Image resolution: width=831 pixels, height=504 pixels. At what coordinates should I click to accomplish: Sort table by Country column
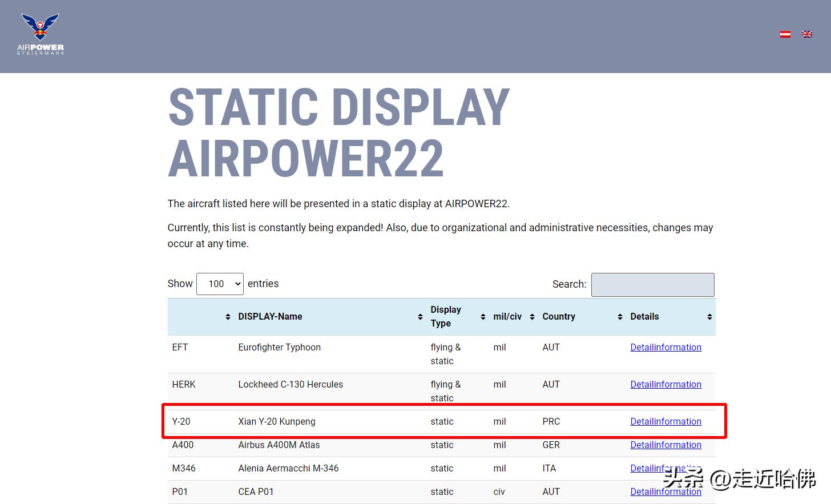(x=558, y=317)
